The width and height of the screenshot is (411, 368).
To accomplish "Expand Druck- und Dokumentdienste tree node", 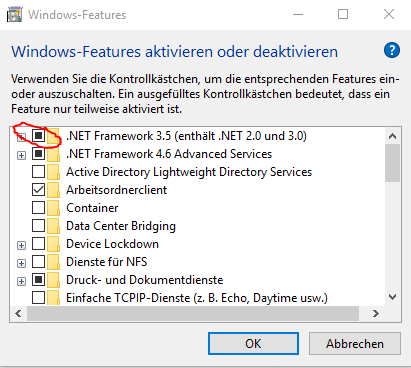I will pyautogui.click(x=21, y=281).
